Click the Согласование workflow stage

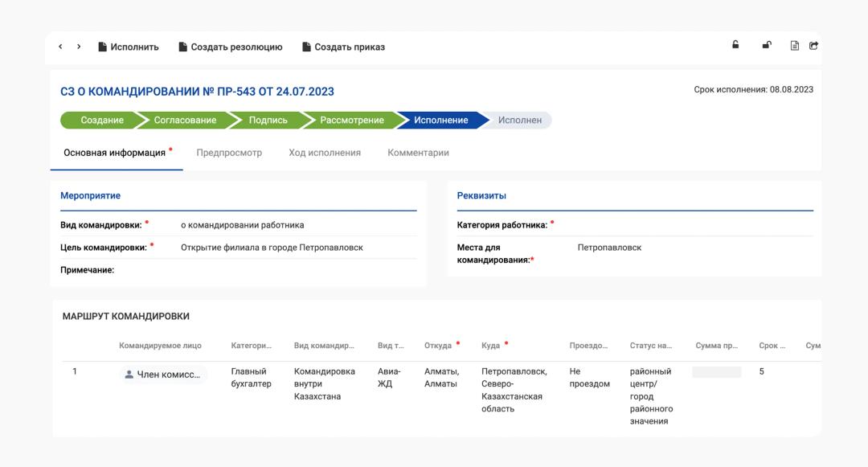185,121
